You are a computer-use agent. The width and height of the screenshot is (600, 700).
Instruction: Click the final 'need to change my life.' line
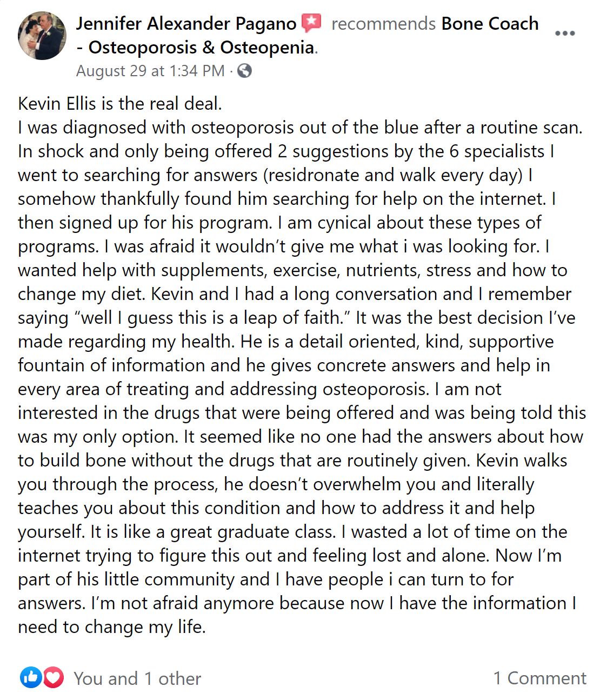pyautogui.click(x=112, y=626)
